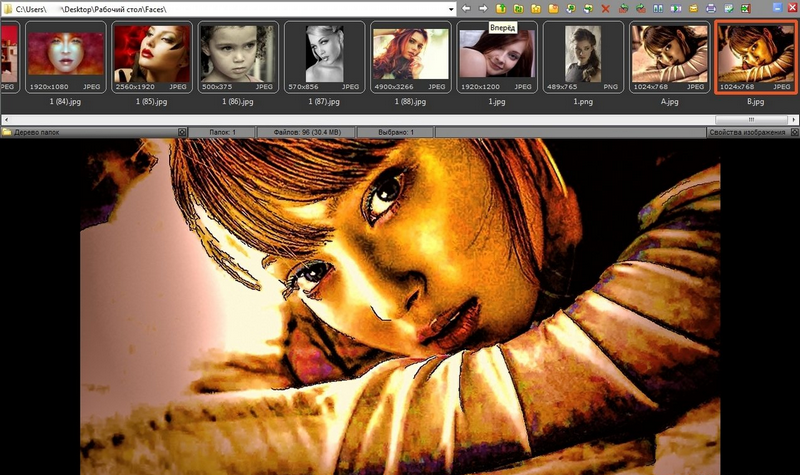Click the yellow envelope toolbar icon
Screen dimensions: 800x475
(693, 8)
